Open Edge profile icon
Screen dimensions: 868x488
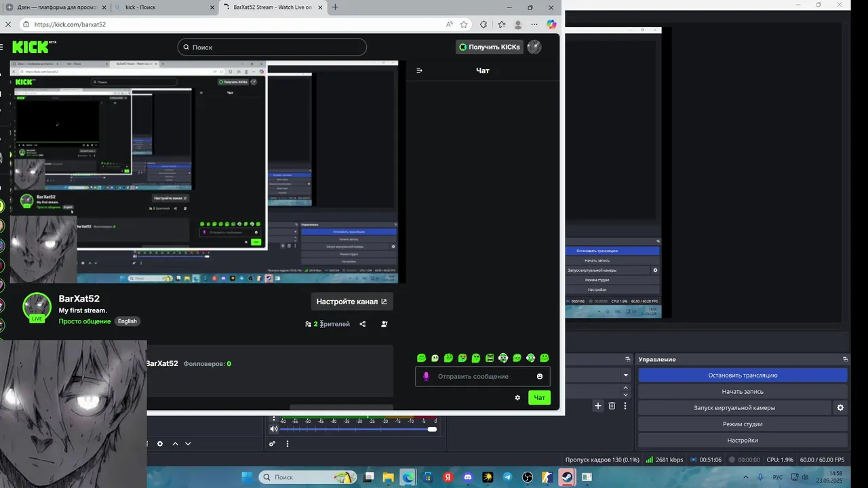(x=519, y=24)
